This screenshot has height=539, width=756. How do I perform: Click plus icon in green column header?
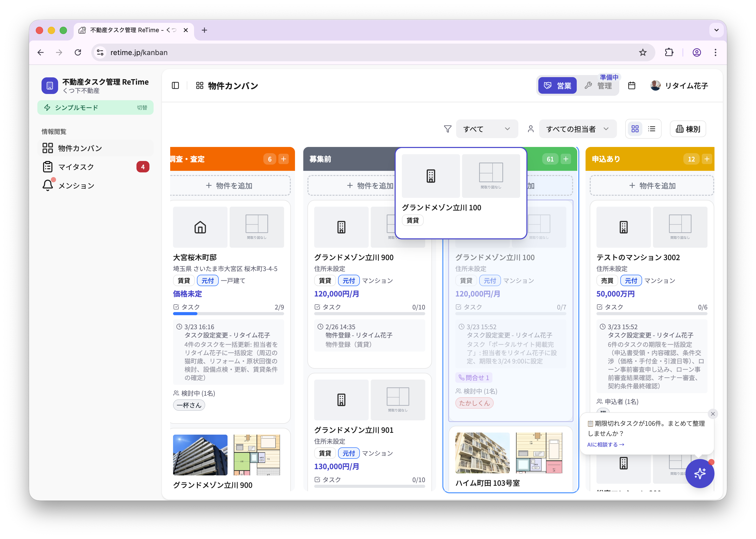click(566, 159)
